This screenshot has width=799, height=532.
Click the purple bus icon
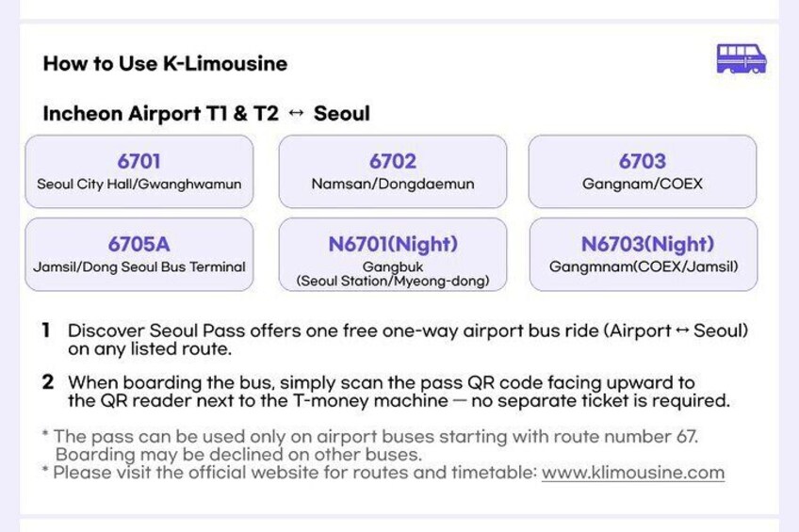742,58
